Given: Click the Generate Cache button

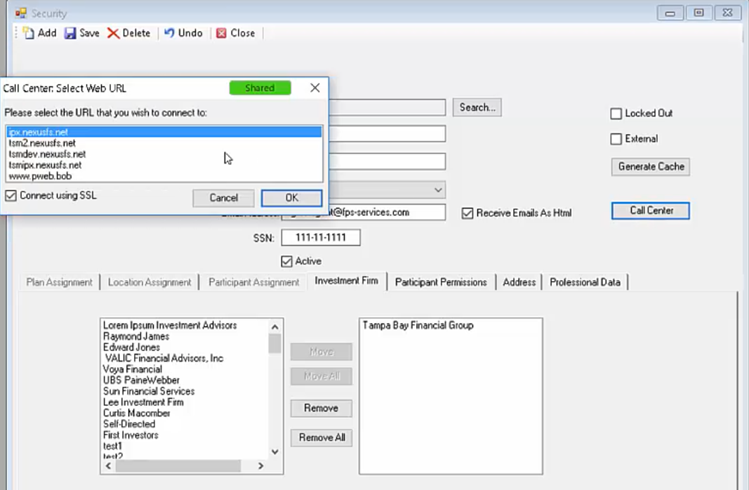Looking at the screenshot, I should (x=650, y=166).
